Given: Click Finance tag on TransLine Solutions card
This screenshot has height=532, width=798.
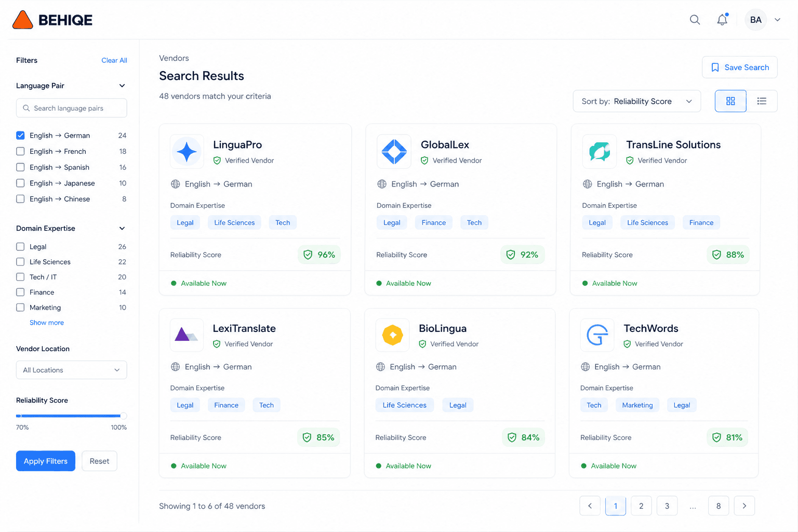Looking at the screenshot, I should (x=701, y=222).
